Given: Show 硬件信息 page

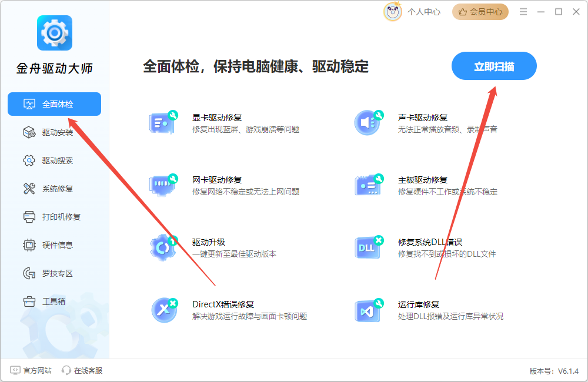Looking at the screenshot, I should pos(54,245).
